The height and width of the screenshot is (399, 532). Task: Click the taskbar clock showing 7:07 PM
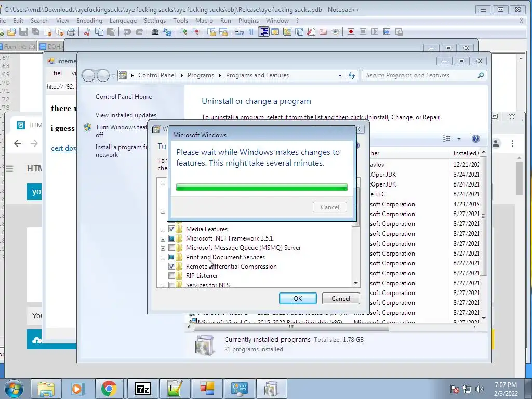tap(506, 389)
